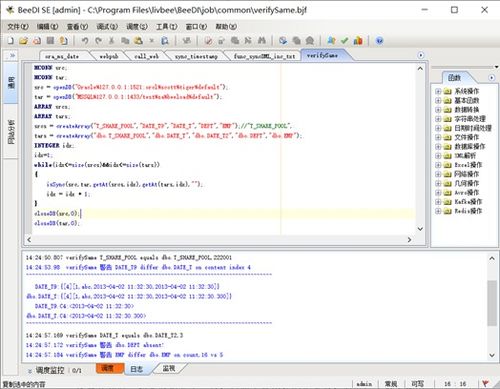The image size is (500, 389).
Task: Click the Save (floppy disk) toolbar icon
Action: pyautogui.click(x=50, y=41)
